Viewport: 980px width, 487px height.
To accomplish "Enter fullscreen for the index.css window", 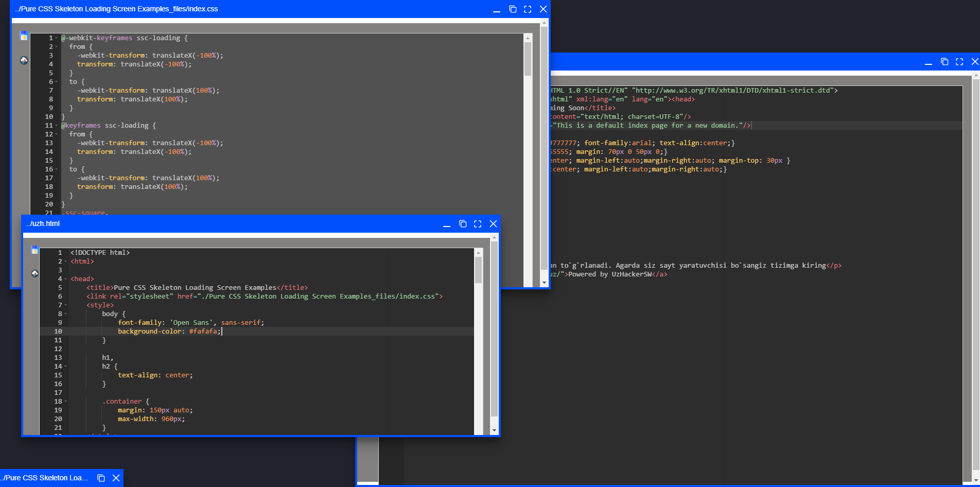I will [x=528, y=9].
